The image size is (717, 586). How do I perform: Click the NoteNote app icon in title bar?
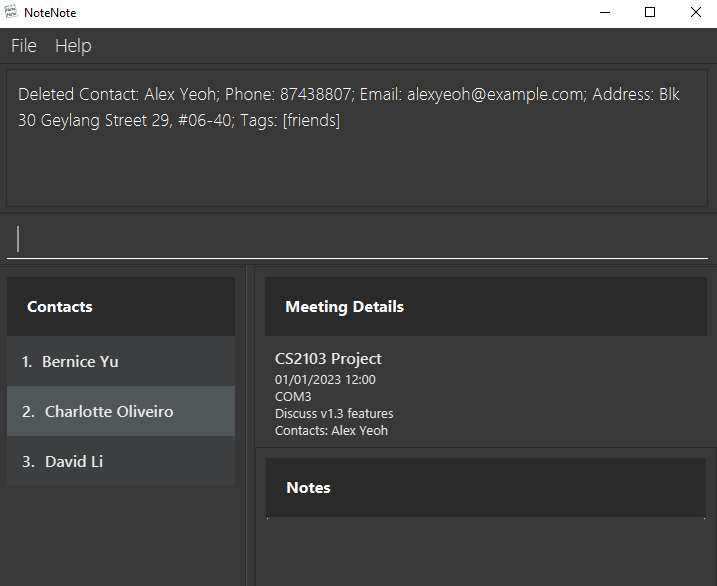click(11, 12)
